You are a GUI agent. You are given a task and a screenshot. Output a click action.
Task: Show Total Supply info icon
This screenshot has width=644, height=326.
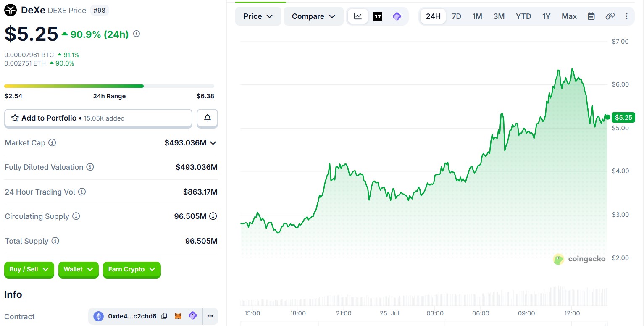(55, 241)
